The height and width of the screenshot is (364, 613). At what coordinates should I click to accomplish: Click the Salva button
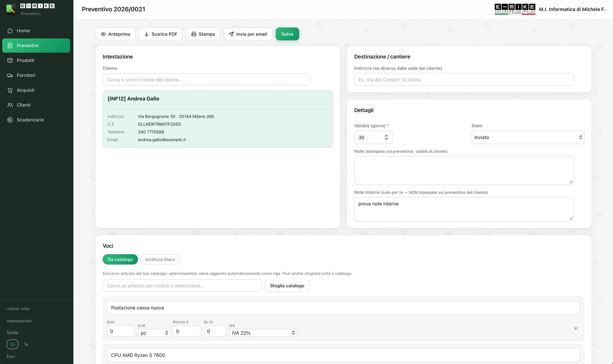pyautogui.click(x=287, y=34)
